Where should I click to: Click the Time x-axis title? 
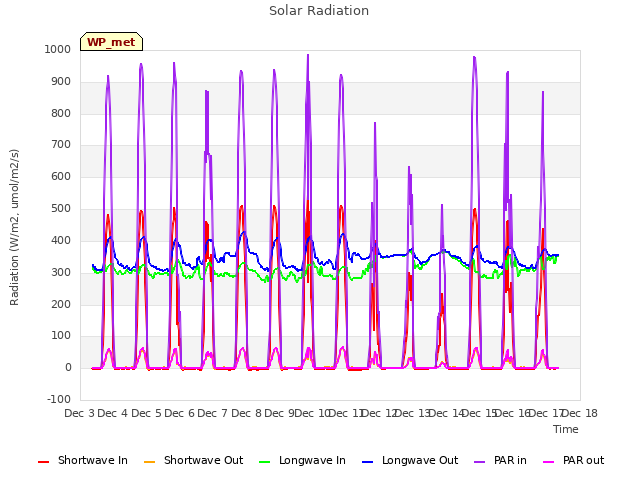566,429
